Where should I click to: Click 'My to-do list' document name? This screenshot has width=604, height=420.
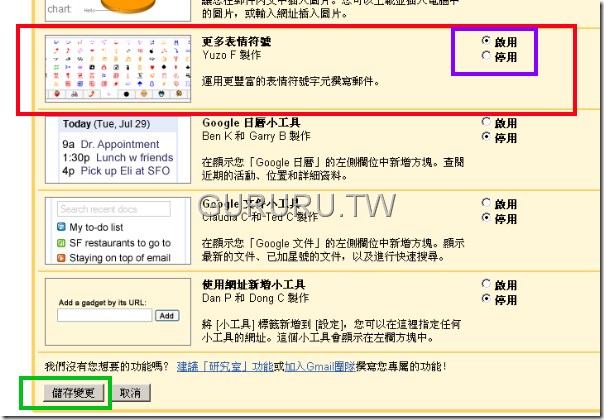(x=96, y=227)
